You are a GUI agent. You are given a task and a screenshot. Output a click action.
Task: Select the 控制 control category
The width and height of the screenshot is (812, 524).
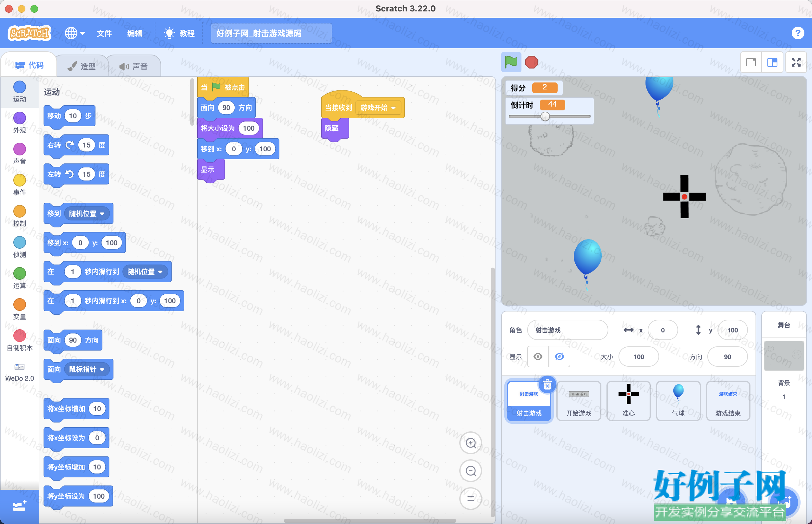click(x=19, y=216)
